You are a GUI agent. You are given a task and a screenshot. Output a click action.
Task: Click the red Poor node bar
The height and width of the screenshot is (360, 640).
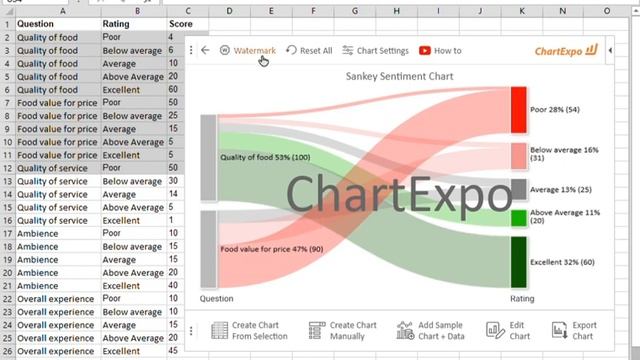click(518, 110)
